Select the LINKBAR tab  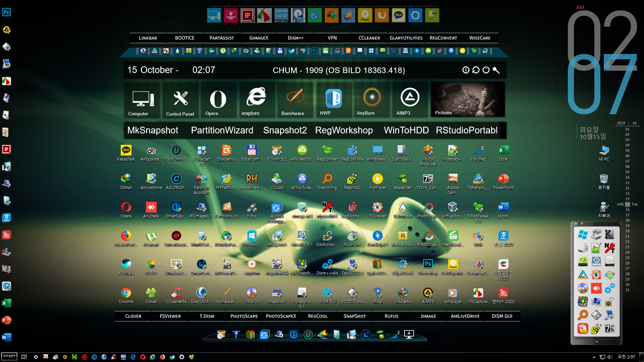[148, 38]
